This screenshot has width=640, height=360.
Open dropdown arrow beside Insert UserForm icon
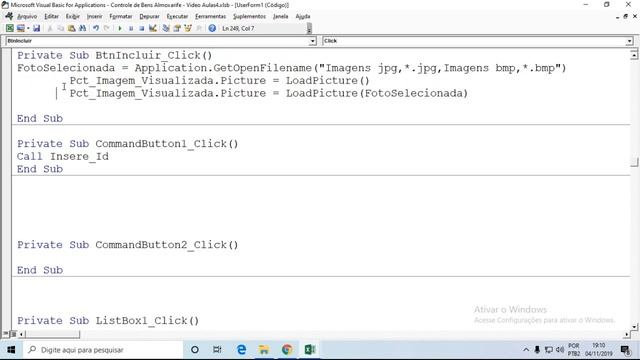point(28,28)
